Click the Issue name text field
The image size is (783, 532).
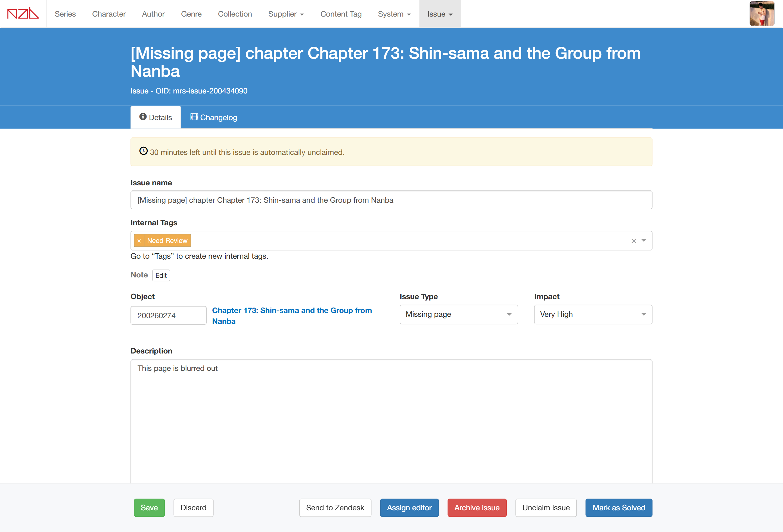pos(391,200)
